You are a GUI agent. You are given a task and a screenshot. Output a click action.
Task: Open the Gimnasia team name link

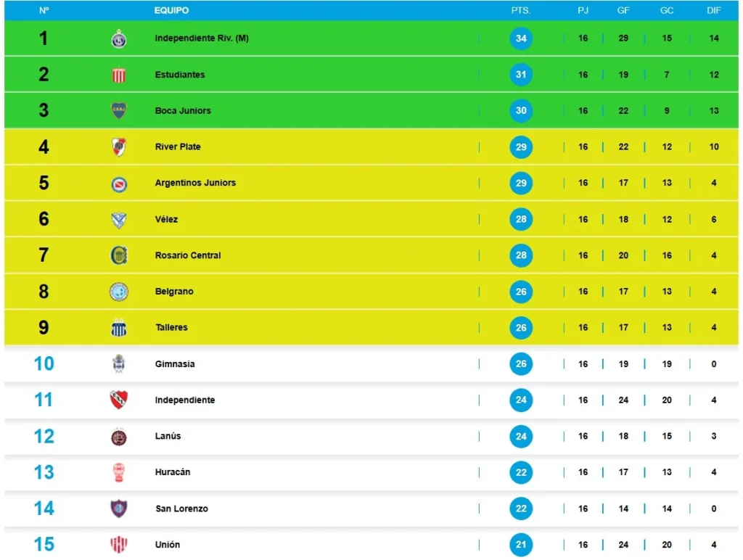tap(175, 364)
